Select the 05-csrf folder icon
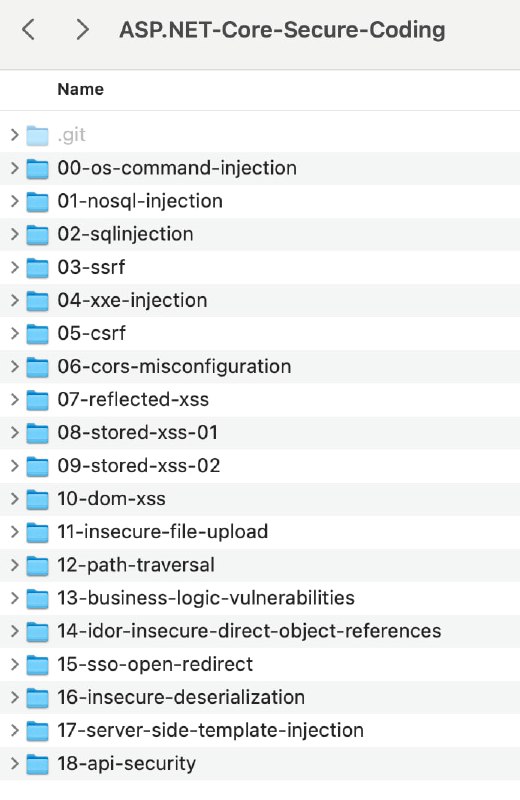Image resolution: width=520 pixels, height=800 pixels. (x=37, y=334)
